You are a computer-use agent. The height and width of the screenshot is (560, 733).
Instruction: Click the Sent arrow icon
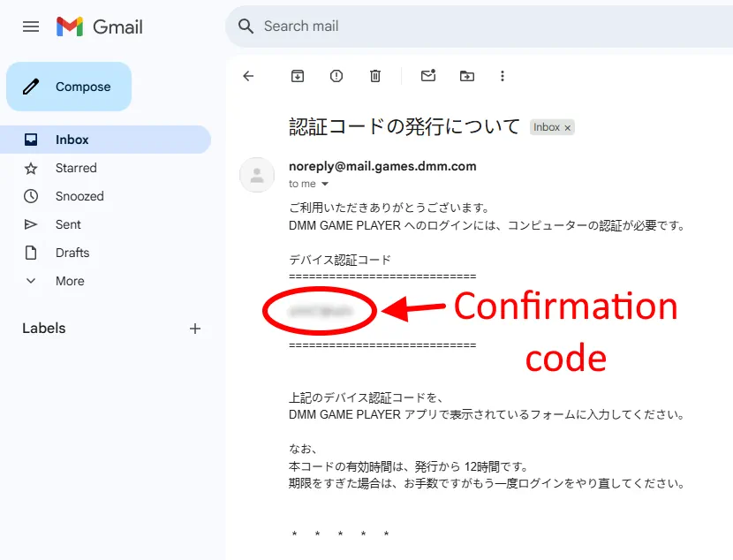pyautogui.click(x=31, y=224)
